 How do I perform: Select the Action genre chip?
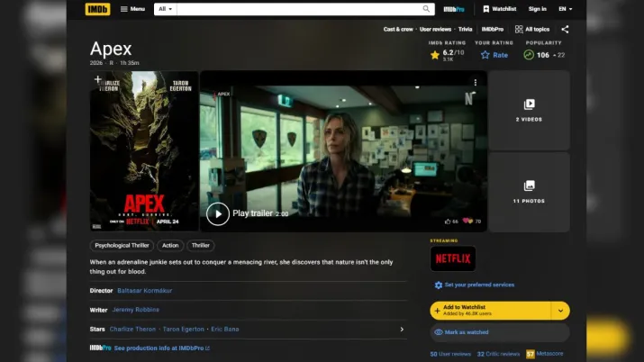pyautogui.click(x=170, y=246)
